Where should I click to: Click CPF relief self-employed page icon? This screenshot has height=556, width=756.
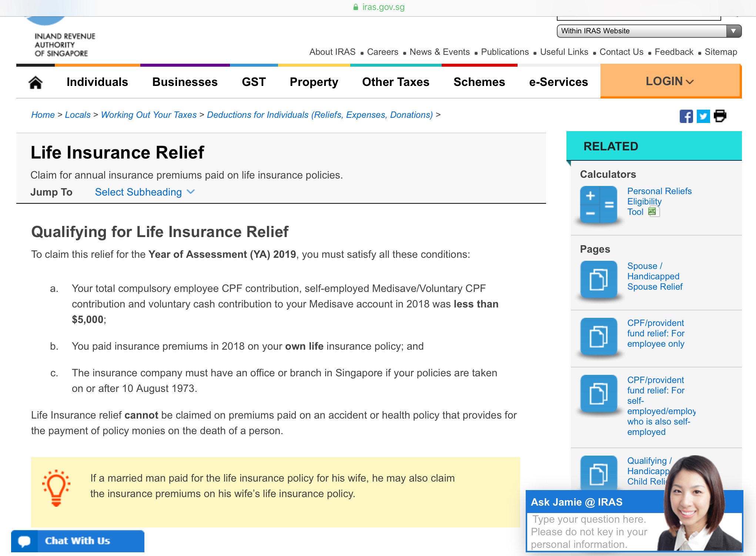(598, 393)
